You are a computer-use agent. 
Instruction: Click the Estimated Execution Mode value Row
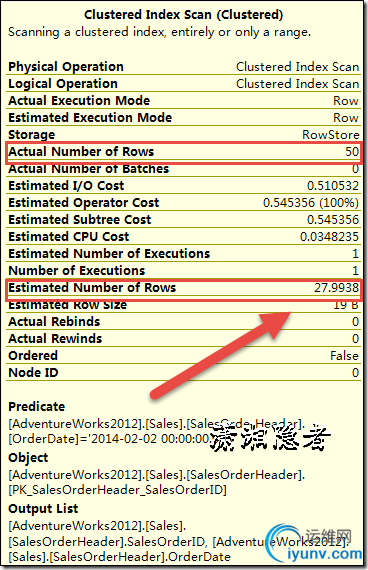tap(346, 118)
